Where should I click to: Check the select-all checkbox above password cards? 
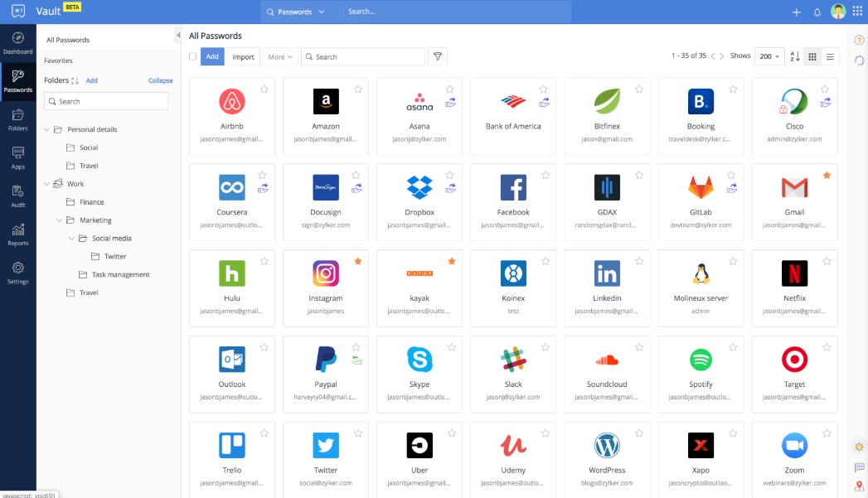pyautogui.click(x=193, y=56)
